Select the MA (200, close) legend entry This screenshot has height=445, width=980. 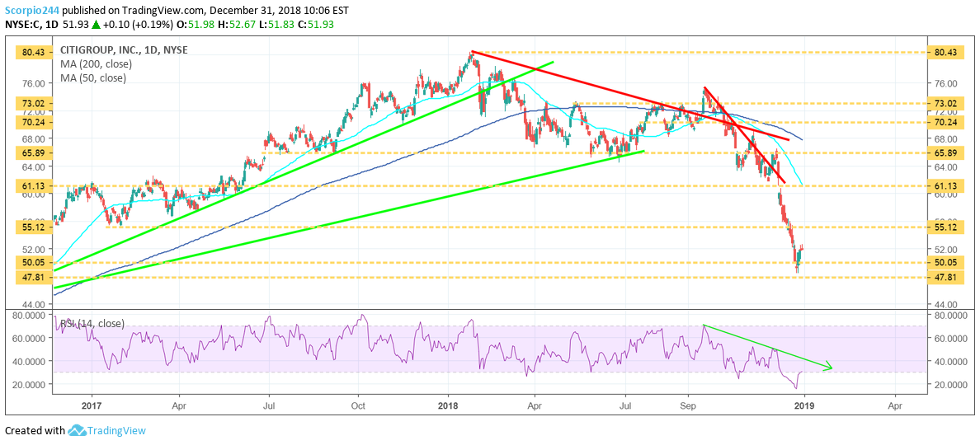[97, 63]
